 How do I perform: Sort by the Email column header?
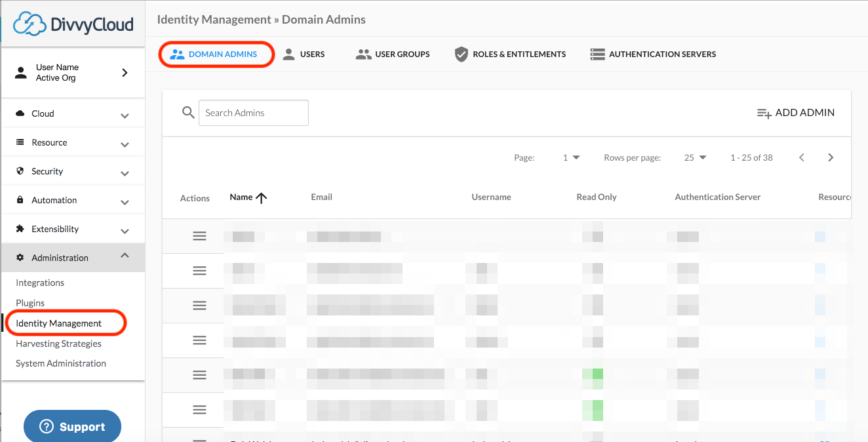pos(321,197)
